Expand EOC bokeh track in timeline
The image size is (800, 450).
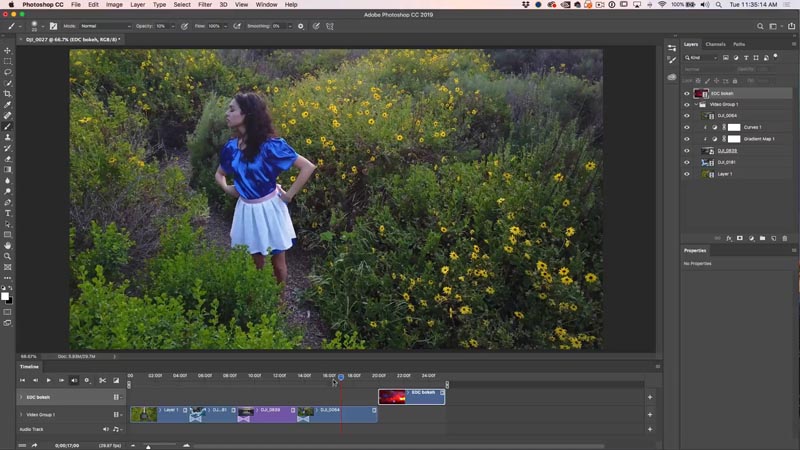(x=21, y=397)
